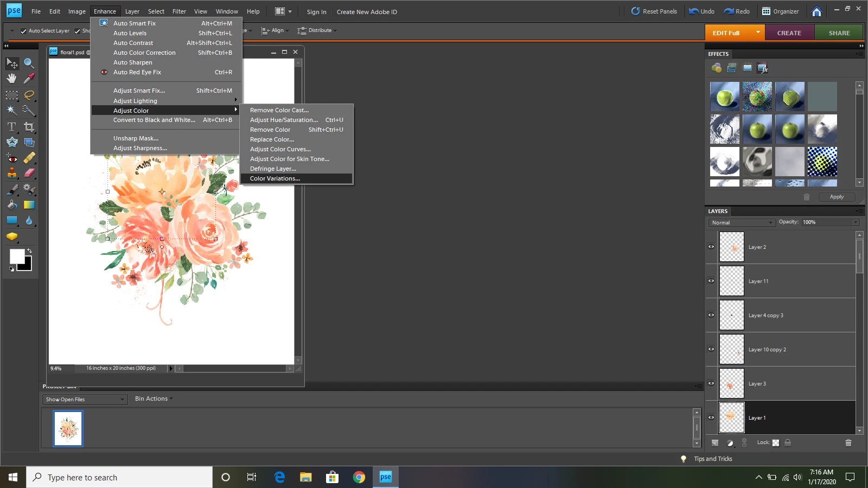This screenshot has width=868, height=488.
Task: Open the Distribute dropdown in options bar
Action: pos(317,30)
